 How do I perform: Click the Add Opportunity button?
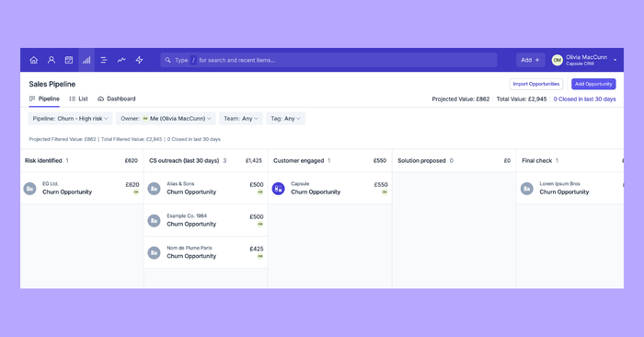[x=593, y=84]
